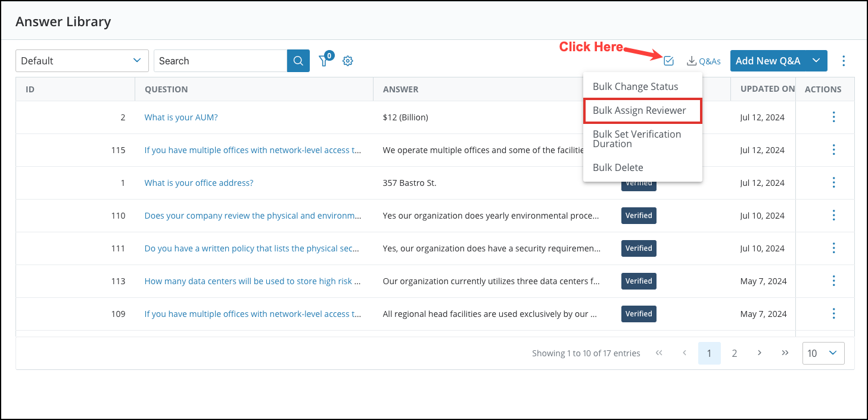Image resolution: width=868 pixels, height=420 pixels.
Task: Open the filter funnel icon
Action: tap(325, 61)
